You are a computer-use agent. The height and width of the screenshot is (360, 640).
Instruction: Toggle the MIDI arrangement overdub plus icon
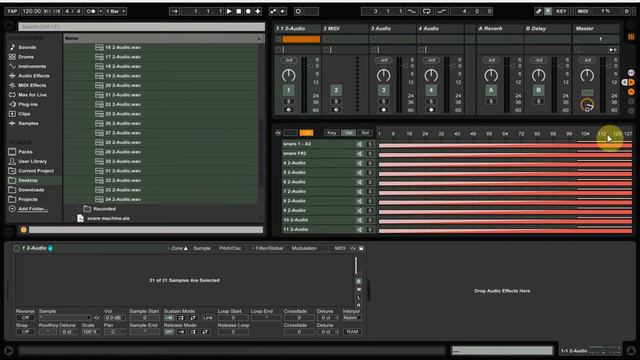coord(258,11)
